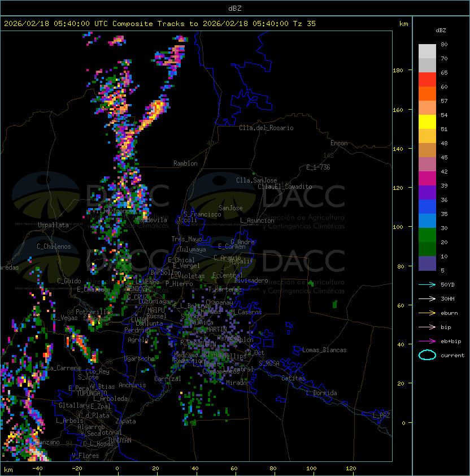Click the 50YD cyan arrow legend symbol

pos(427,284)
